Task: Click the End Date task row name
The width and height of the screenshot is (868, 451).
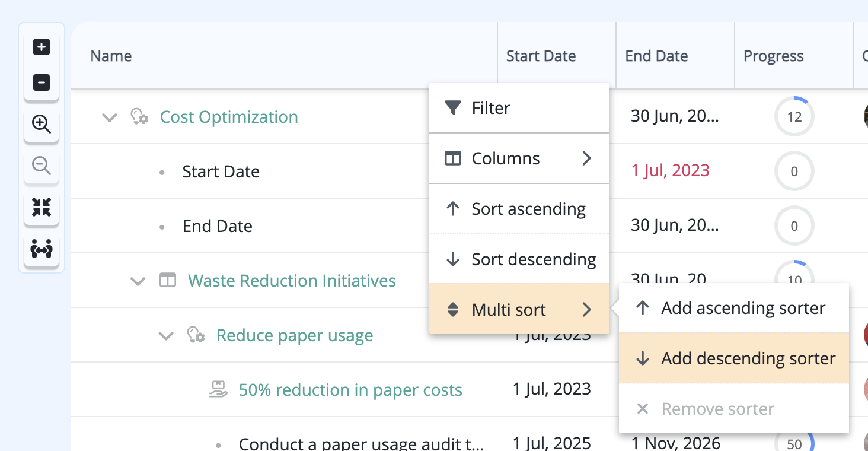Action: 217,226
